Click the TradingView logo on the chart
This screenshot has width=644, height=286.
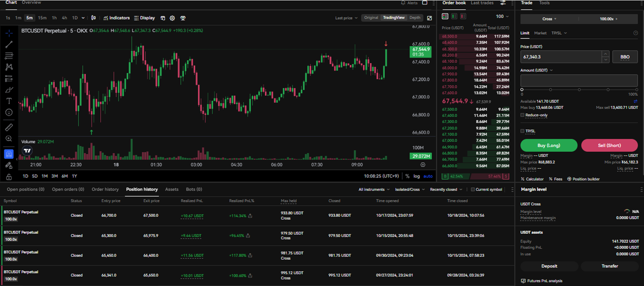[x=27, y=151]
